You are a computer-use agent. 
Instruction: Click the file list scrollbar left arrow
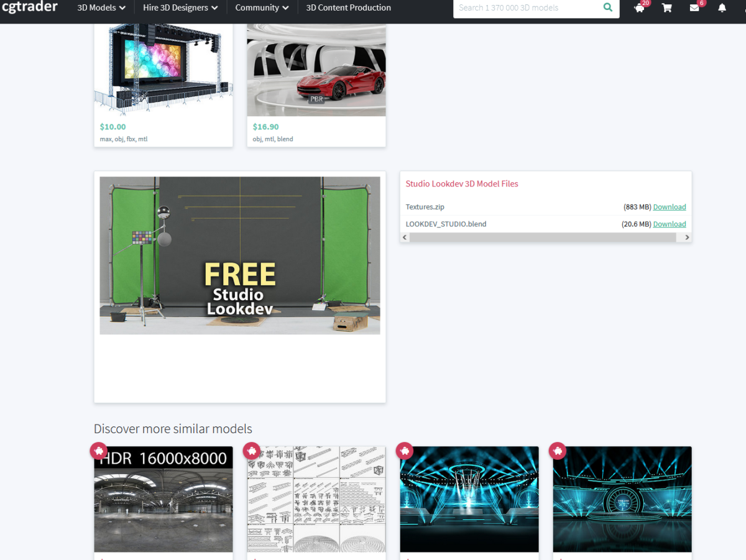tap(405, 237)
